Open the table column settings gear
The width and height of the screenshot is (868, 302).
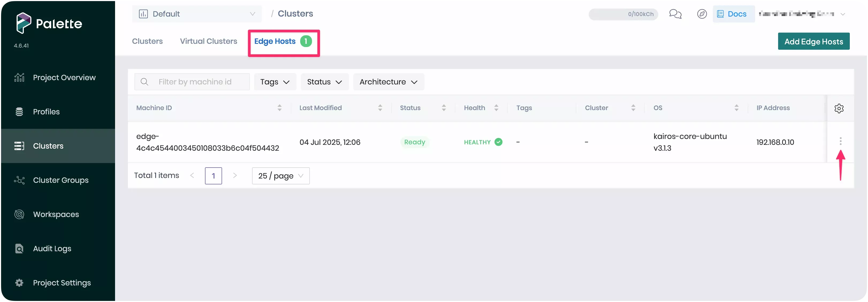[x=839, y=108]
